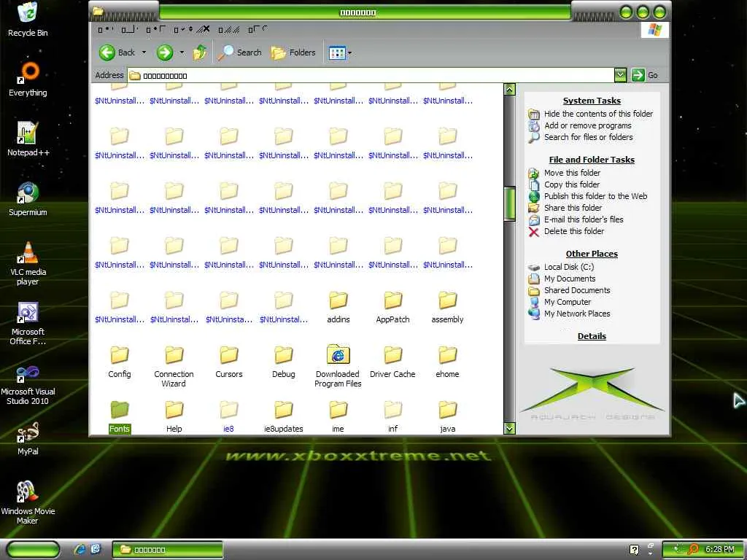Screen dimensions: 747x560
Task: Click the green Start button on taskbar
Action: pyautogui.click(x=33, y=549)
